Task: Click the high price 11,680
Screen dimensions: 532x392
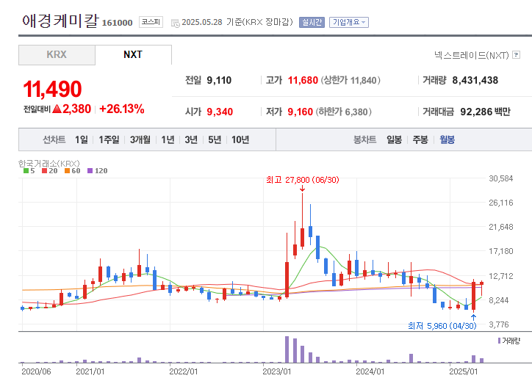Action: click(303, 80)
